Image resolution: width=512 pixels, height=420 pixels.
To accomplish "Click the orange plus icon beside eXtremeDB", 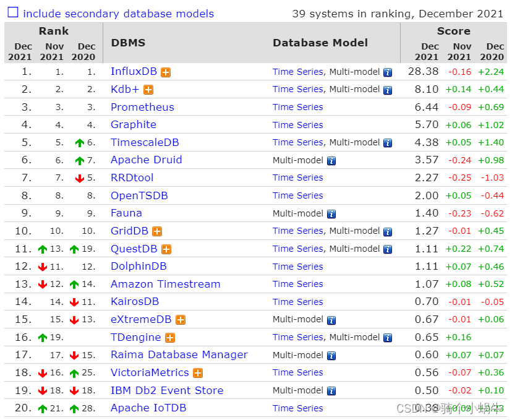I will 181,320.
